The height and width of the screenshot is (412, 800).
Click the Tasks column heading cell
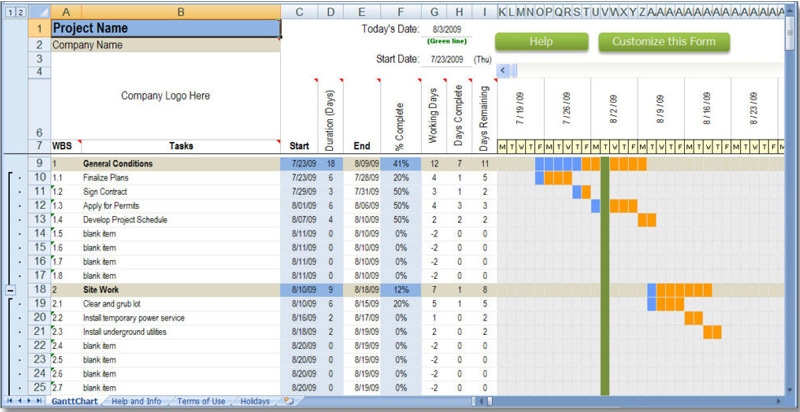[181, 146]
